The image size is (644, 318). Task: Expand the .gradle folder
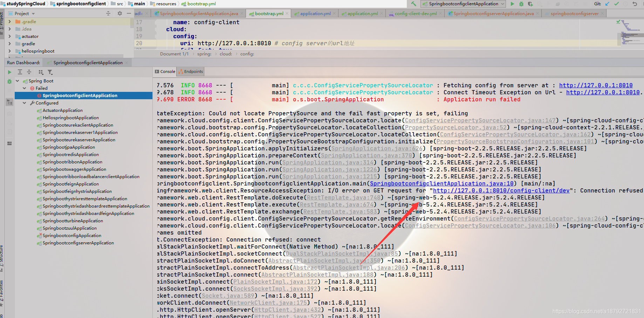(x=9, y=21)
